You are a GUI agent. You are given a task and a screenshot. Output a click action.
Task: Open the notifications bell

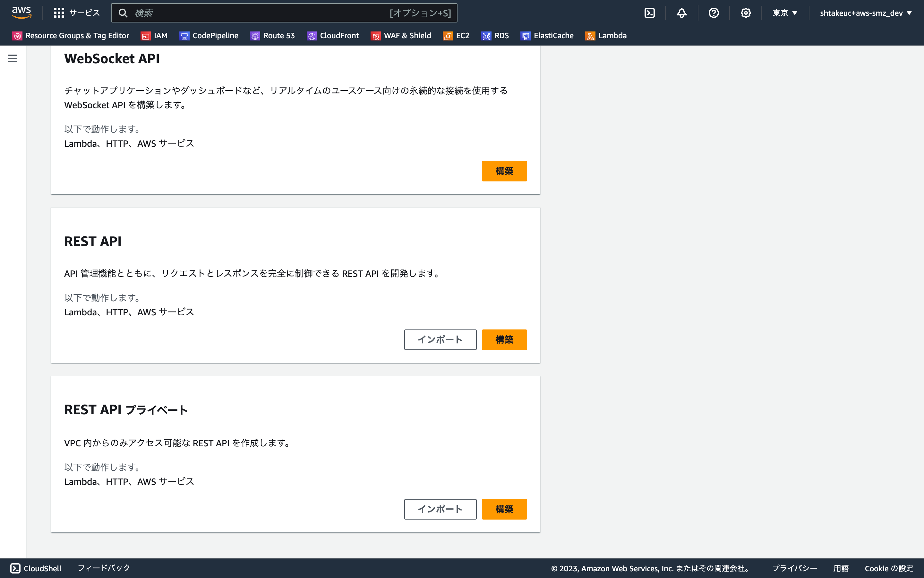(x=681, y=13)
